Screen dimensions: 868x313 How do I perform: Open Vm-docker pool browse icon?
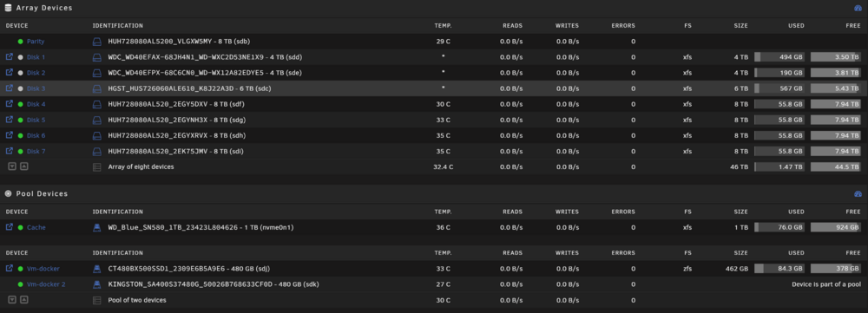[x=10, y=268]
